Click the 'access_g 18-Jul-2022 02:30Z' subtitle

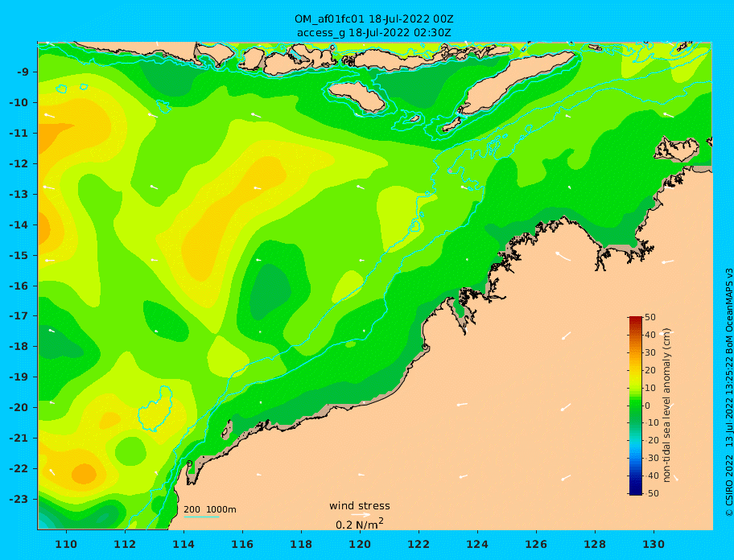(373, 33)
